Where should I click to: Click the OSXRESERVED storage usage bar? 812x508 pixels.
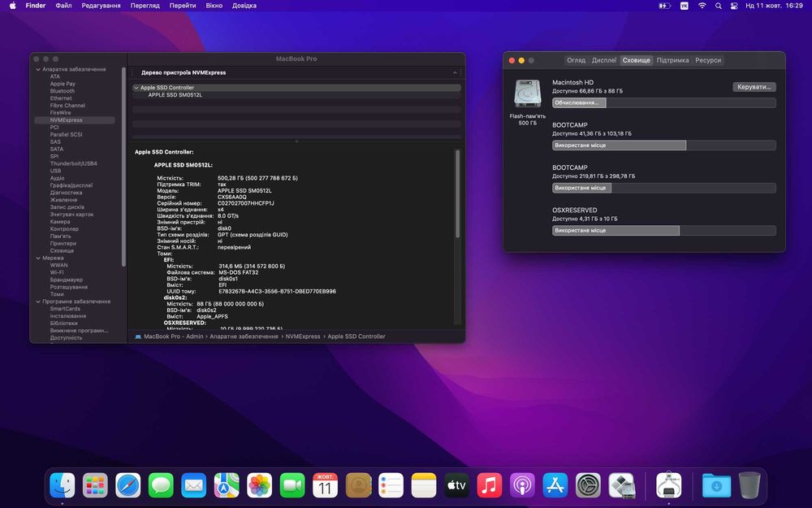click(664, 231)
